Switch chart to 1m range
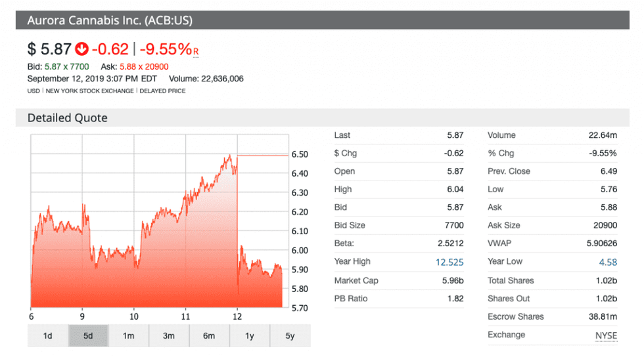The width and height of the screenshot is (644, 359). [129, 336]
